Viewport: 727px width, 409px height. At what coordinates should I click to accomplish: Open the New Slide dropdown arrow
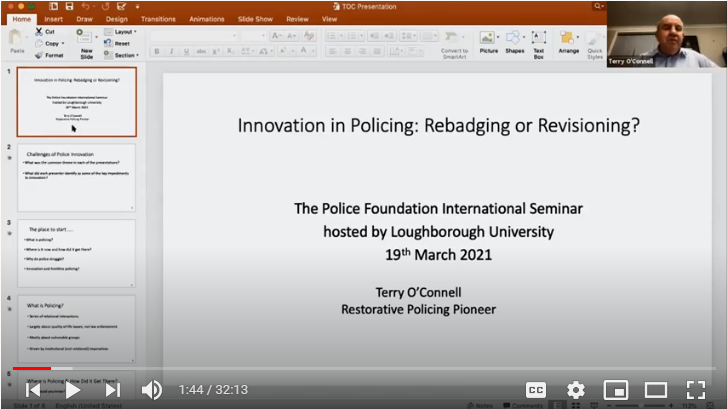click(96, 37)
